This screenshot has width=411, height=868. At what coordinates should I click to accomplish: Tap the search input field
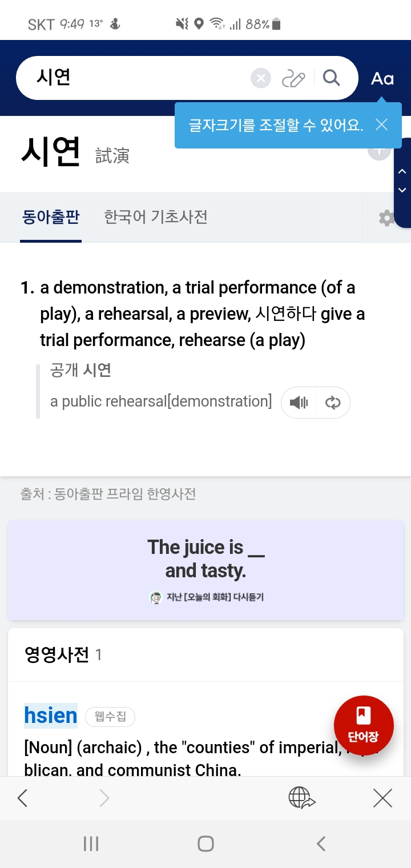(x=137, y=78)
